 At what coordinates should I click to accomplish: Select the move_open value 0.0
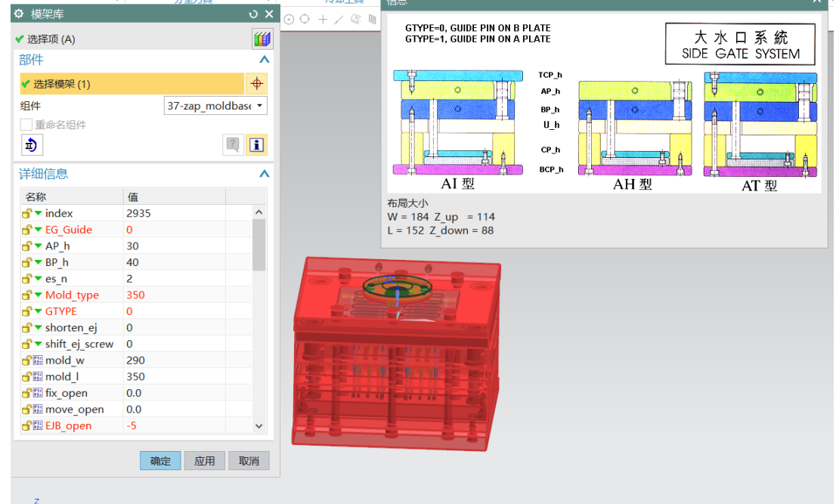(x=134, y=410)
